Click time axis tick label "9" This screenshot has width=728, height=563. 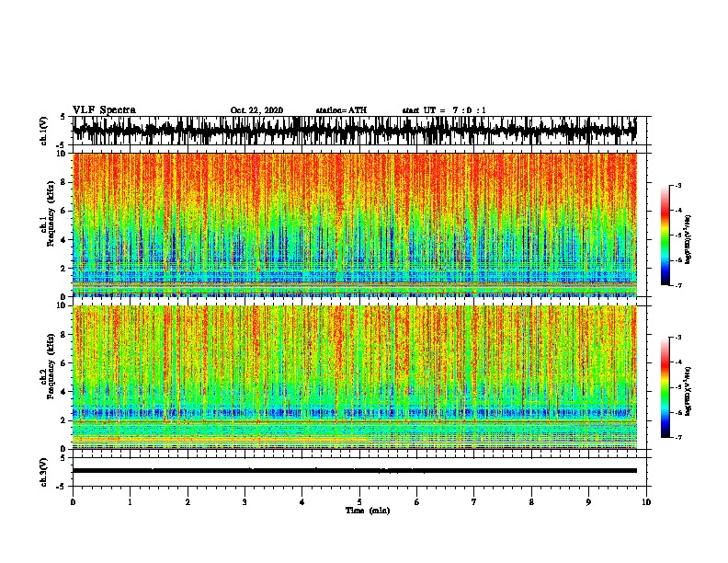(588, 501)
